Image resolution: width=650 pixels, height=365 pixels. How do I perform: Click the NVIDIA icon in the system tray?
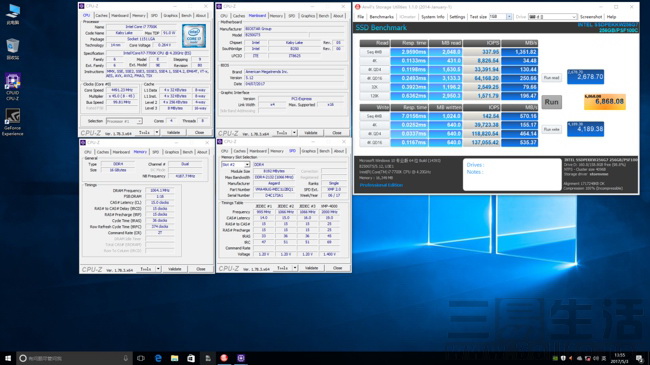(555, 358)
